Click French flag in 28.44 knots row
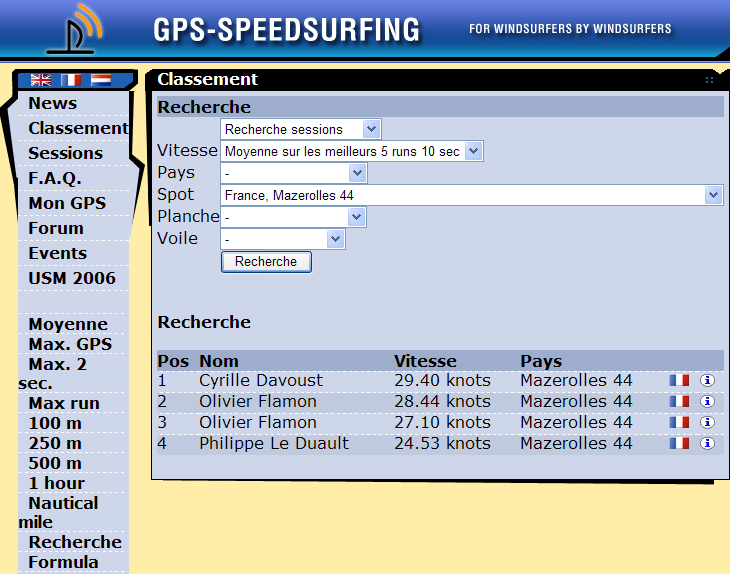The width and height of the screenshot is (731, 575). click(x=679, y=402)
